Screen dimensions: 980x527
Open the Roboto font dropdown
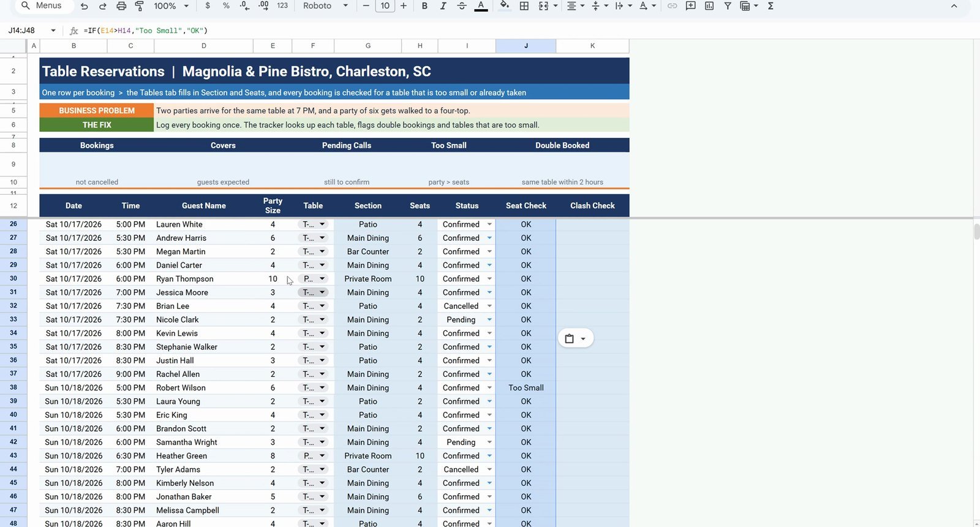pos(325,6)
